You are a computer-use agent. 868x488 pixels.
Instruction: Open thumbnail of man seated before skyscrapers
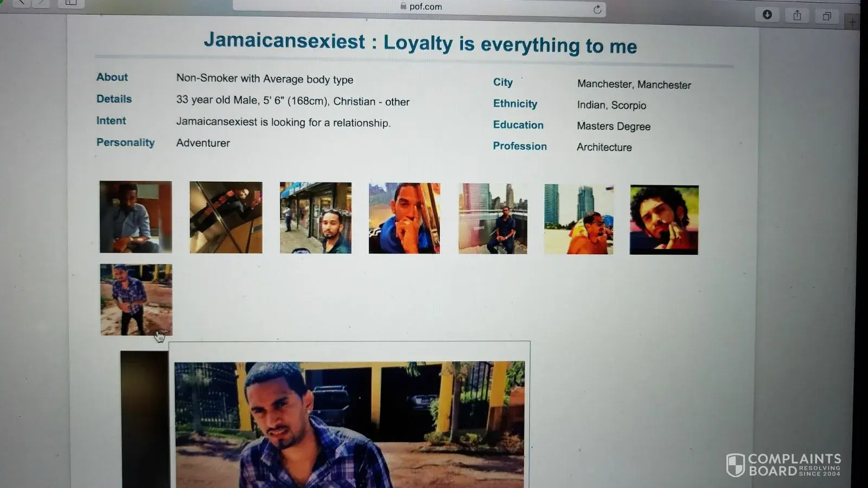click(493, 219)
